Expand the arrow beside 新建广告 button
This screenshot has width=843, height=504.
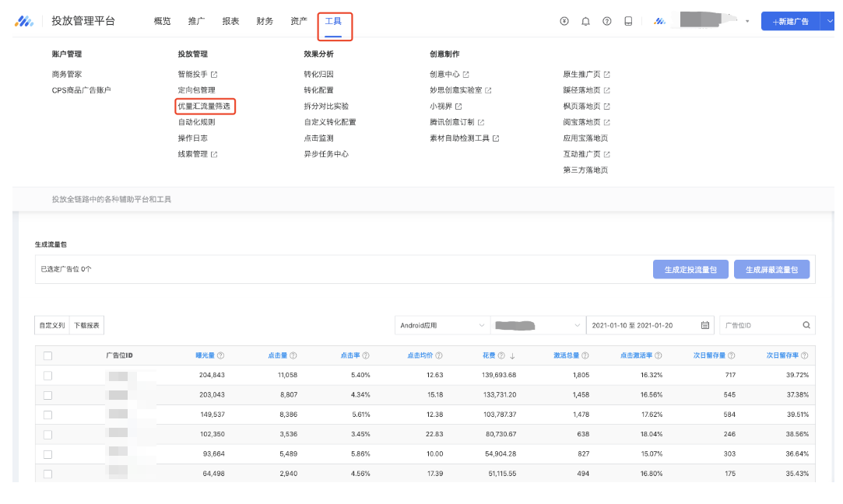[830, 22]
